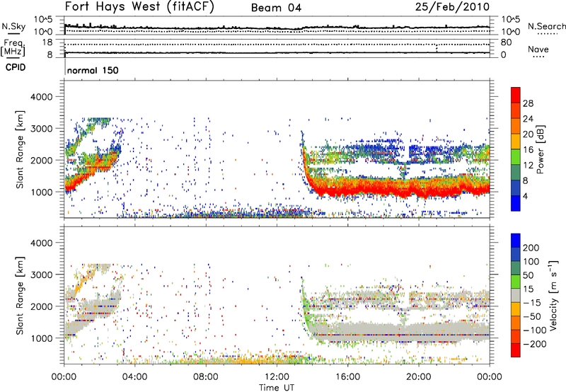Click the '50' tick on Velocity scale

[x=528, y=275]
